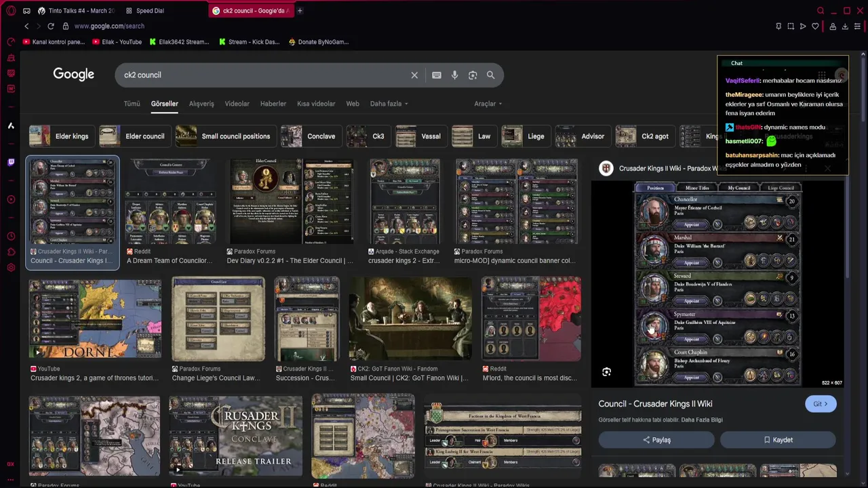Image resolution: width=868 pixels, height=488 pixels.
Task: Open the Kısa videolar tab
Action: (316, 104)
